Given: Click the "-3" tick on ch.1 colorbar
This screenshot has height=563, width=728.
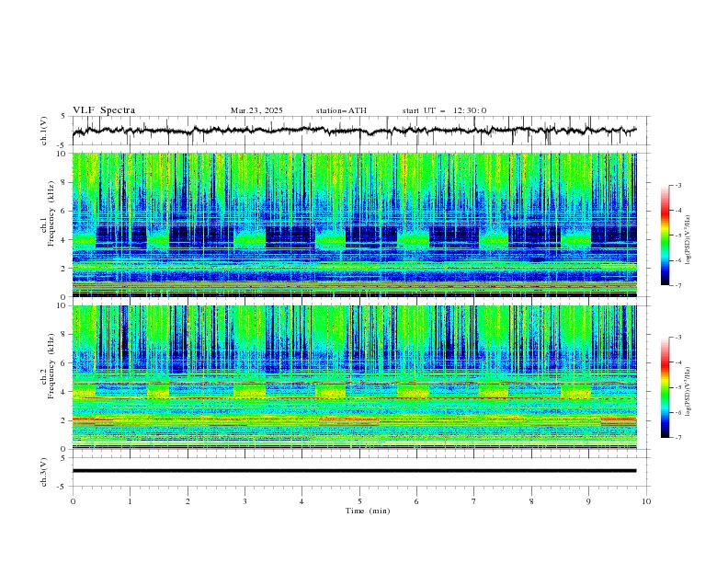Looking at the screenshot, I should (678, 185).
